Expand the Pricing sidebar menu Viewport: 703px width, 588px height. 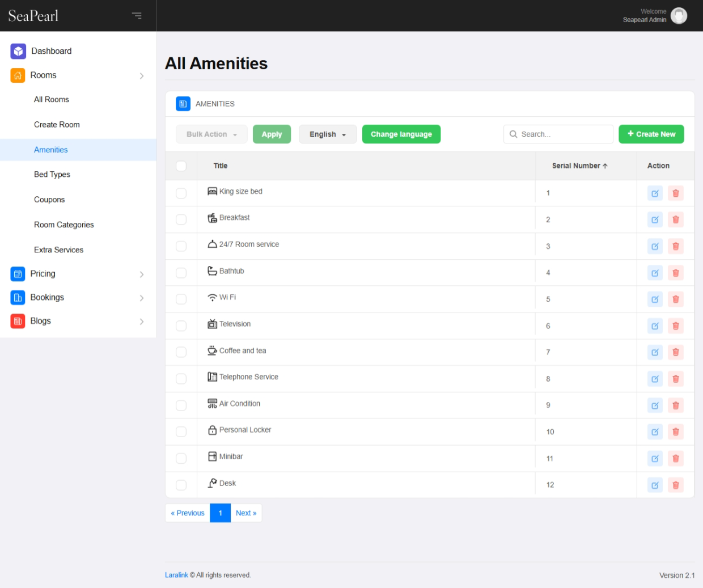pos(78,274)
